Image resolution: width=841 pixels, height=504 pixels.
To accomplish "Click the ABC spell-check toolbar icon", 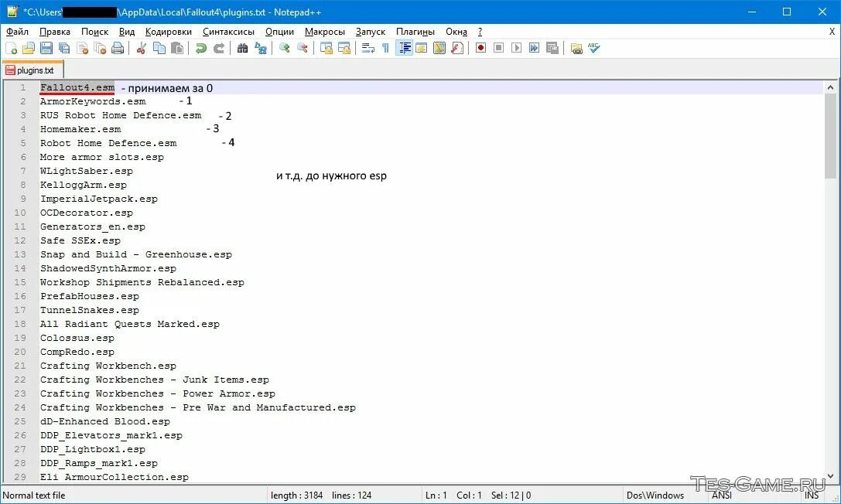I will (x=593, y=48).
